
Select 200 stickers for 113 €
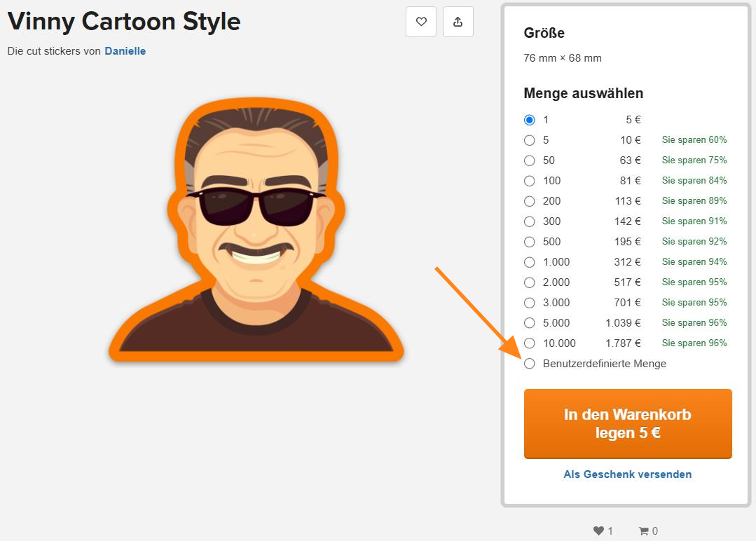[530, 201]
